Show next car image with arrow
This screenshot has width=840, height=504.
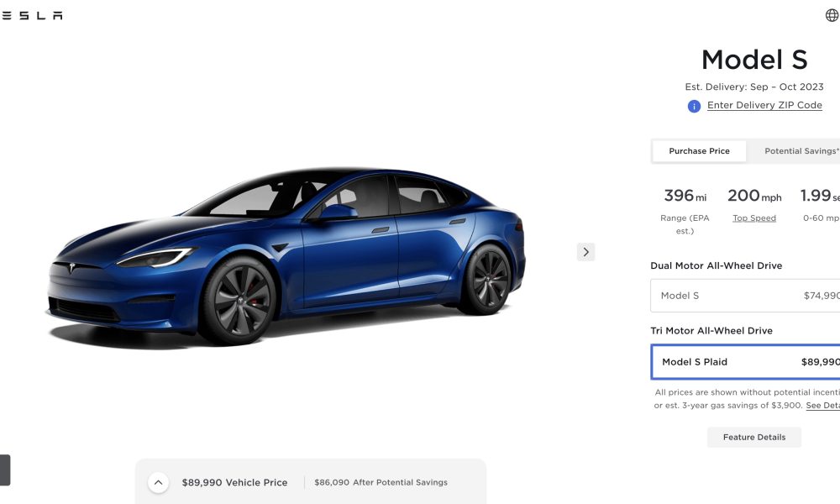click(x=585, y=252)
